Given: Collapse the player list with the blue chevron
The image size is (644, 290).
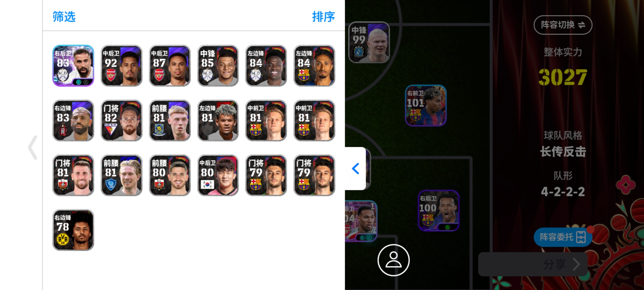Looking at the screenshot, I should pyautogui.click(x=356, y=169).
